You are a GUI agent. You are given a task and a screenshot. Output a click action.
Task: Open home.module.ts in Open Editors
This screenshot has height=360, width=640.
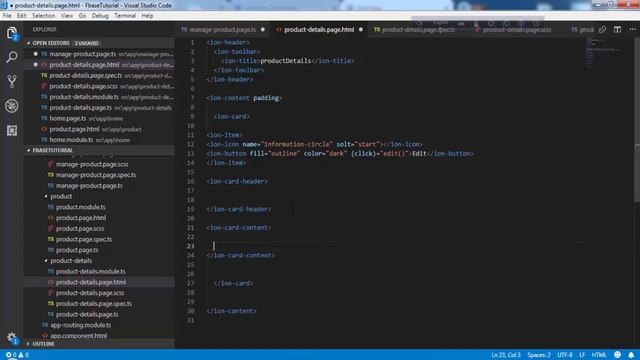click(x=100, y=140)
